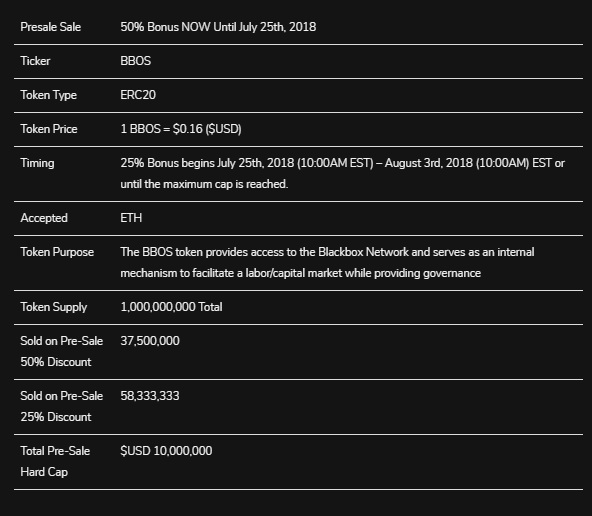This screenshot has width=592, height=516.
Task: Select the ERC20 value
Action: 138,95
